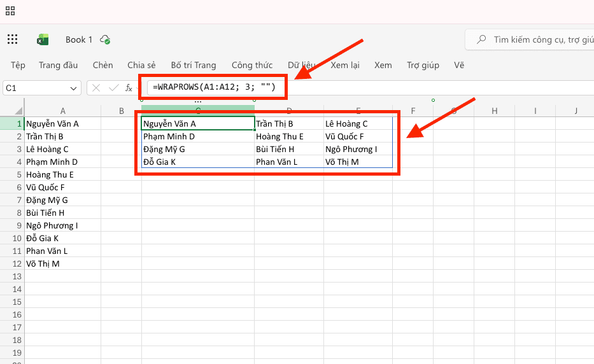The width and height of the screenshot is (594, 364).
Task: Select row 1 header
Action: point(12,123)
